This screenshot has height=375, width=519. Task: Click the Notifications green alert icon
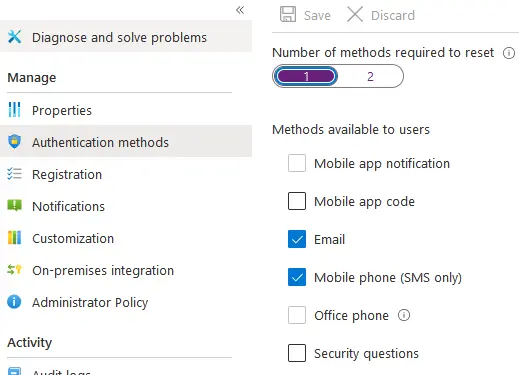pyautogui.click(x=14, y=206)
